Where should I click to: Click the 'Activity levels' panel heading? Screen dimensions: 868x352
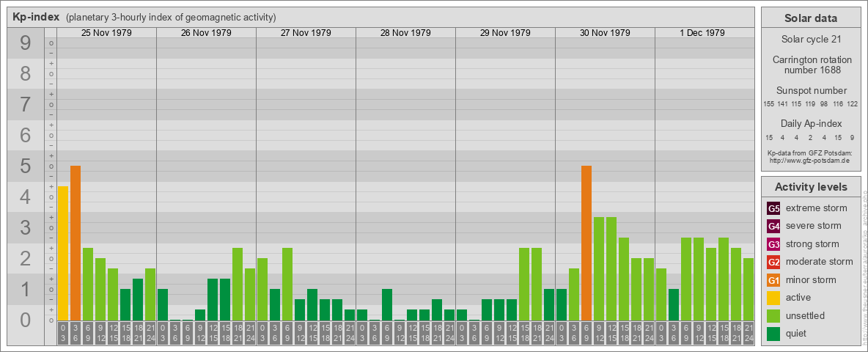[811, 187]
